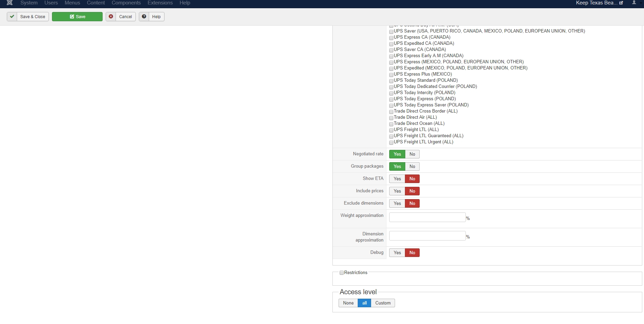The height and width of the screenshot is (324, 644).
Task: Check UPS Saver (USA, PUERTO RICO, CANADA...) option
Action: click(391, 31)
